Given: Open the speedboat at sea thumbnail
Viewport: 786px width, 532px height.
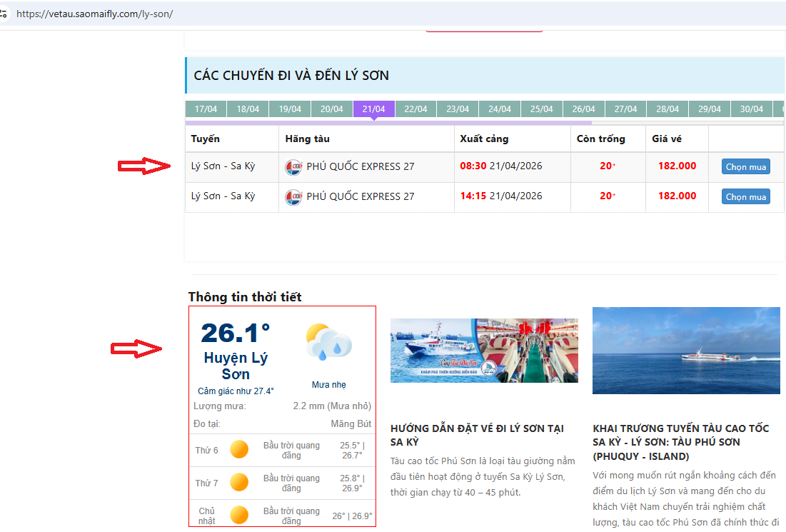Looking at the screenshot, I should 686,351.
